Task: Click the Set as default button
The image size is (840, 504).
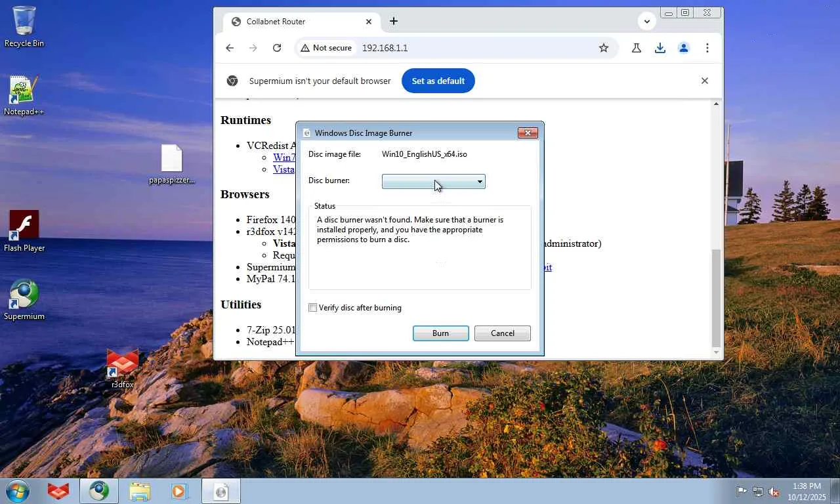Action: pyautogui.click(x=438, y=81)
